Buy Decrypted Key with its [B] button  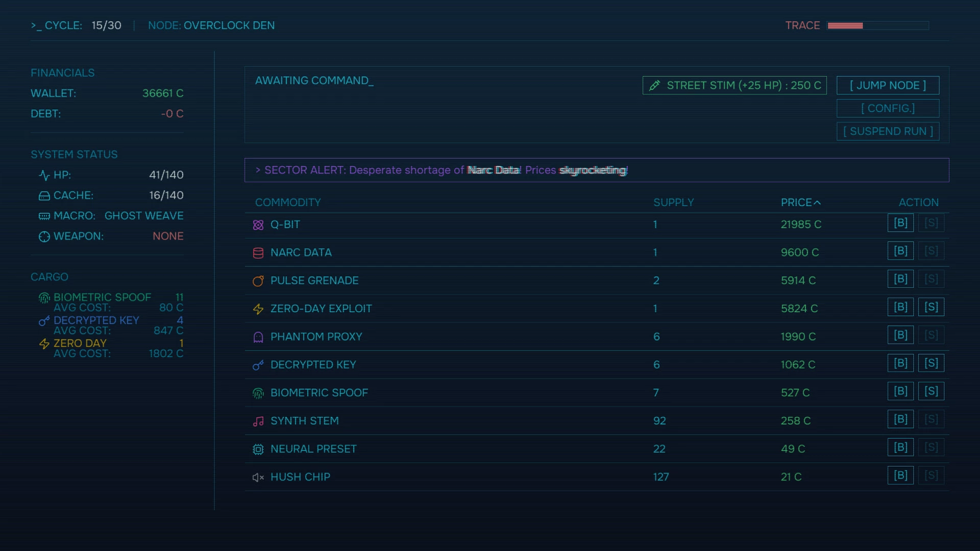[x=900, y=363]
